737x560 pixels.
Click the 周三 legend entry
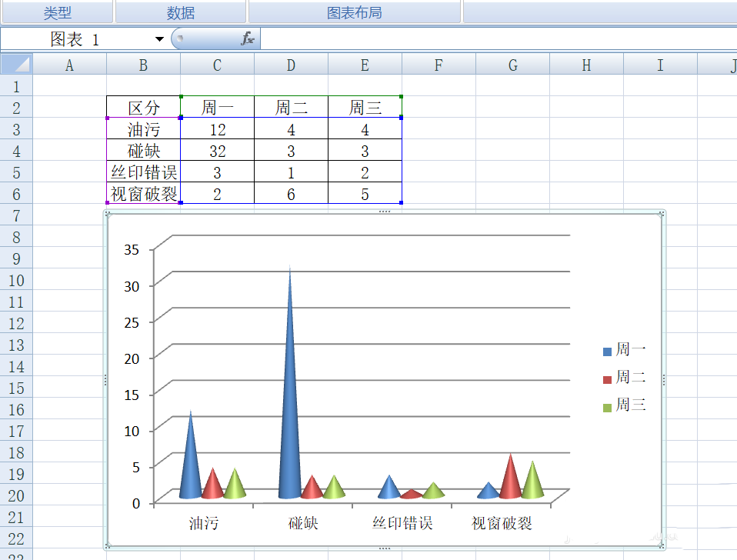click(x=629, y=405)
